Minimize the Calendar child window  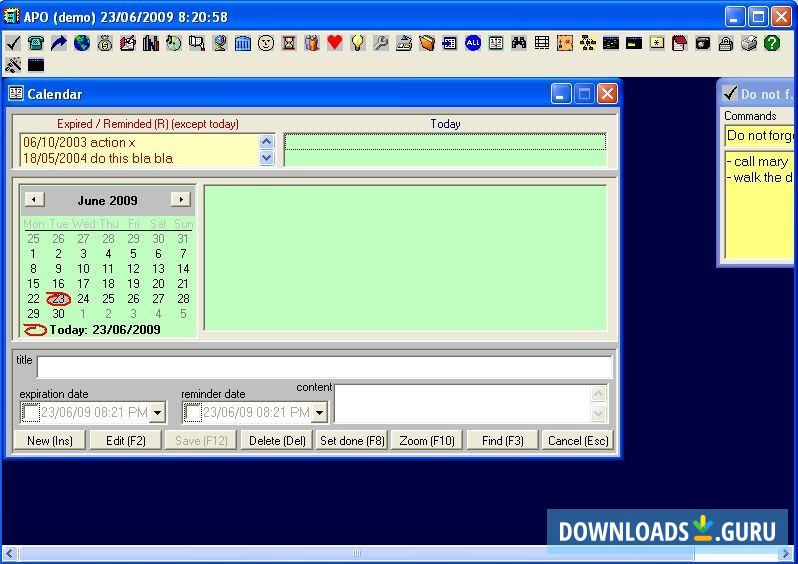(x=560, y=94)
